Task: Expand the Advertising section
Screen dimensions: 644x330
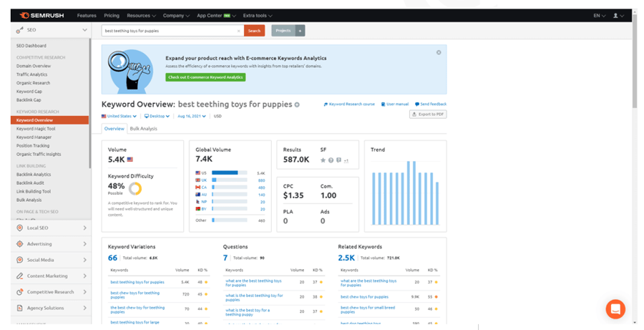Action: [x=84, y=243]
